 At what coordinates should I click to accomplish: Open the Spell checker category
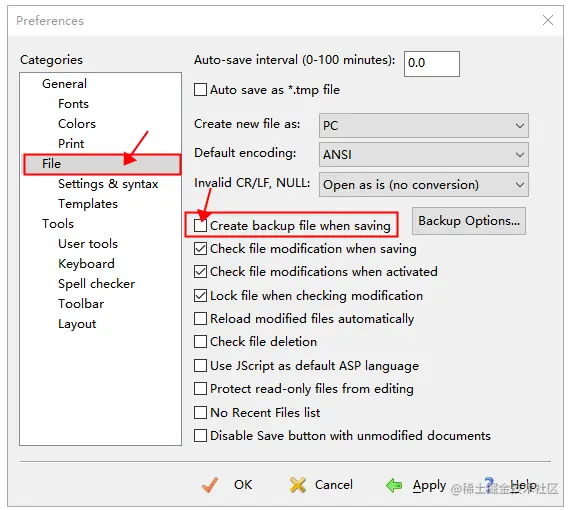[x=96, y=284]
